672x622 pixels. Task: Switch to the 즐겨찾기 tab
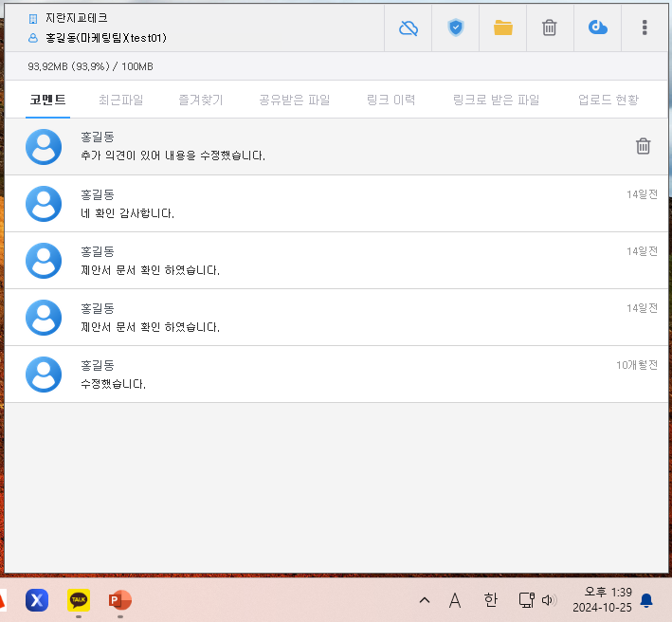coord(201,100)
